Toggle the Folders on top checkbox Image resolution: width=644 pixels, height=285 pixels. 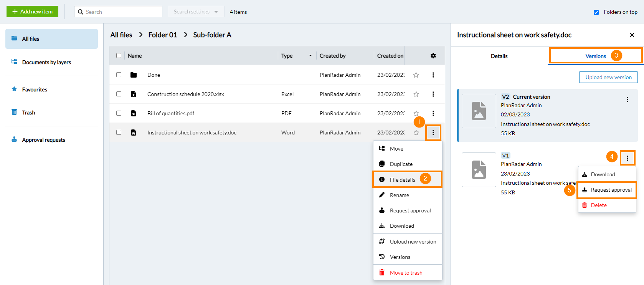tap(596, 12)
